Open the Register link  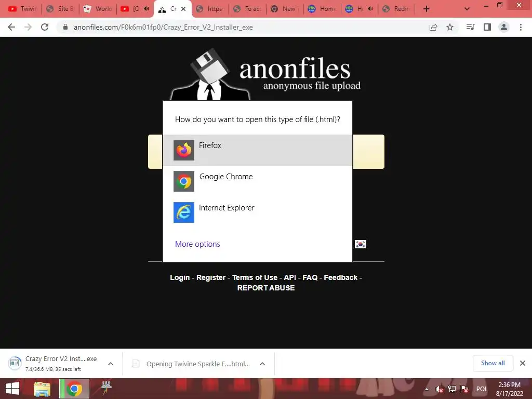pyautogui.click(x=211, y=277)
